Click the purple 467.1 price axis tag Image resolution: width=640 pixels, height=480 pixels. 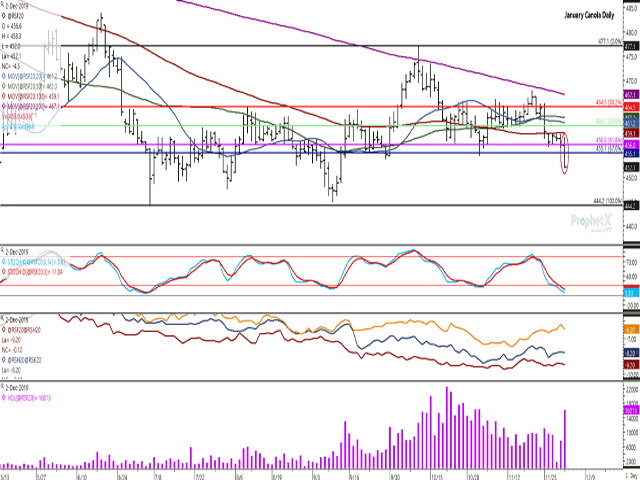point(631,95)
